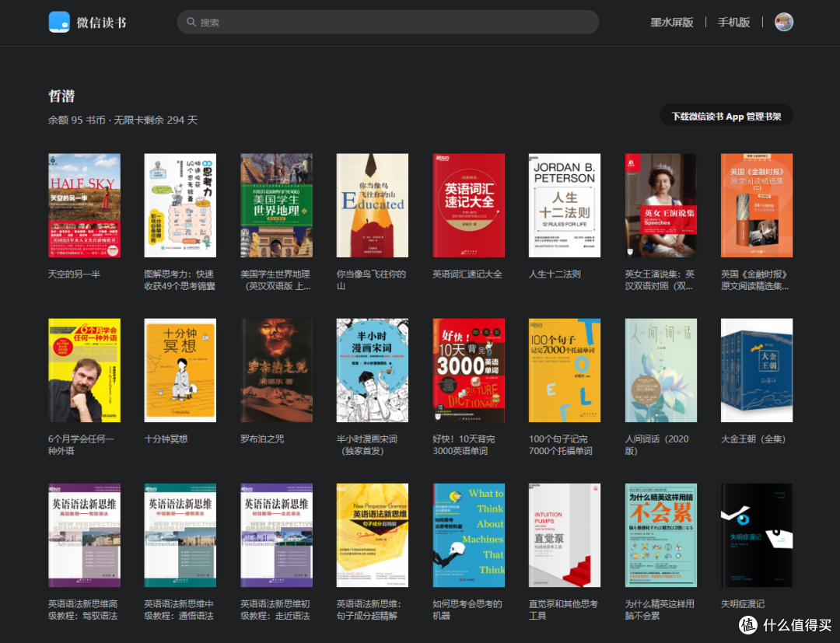Open the 英国《金融时报》 book cover

click(757, 205)
